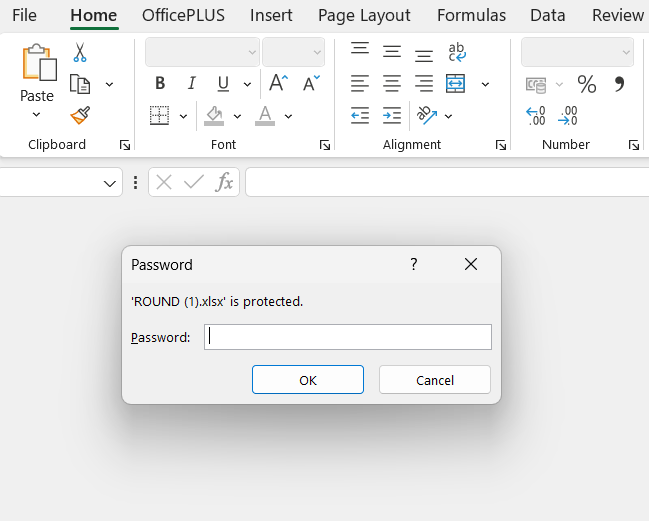Click the Cut scissors icon

click(x=80, y=52)
